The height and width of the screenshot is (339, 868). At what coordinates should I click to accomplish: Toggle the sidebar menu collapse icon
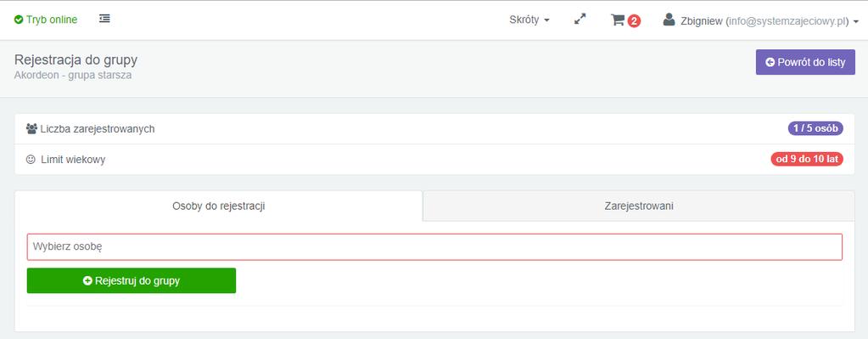(x=104, y=19)
